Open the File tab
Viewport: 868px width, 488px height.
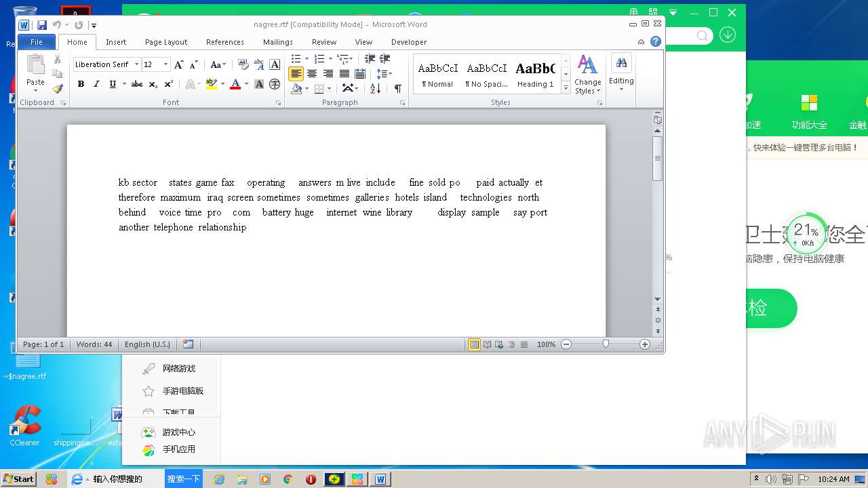pos(37,42)
